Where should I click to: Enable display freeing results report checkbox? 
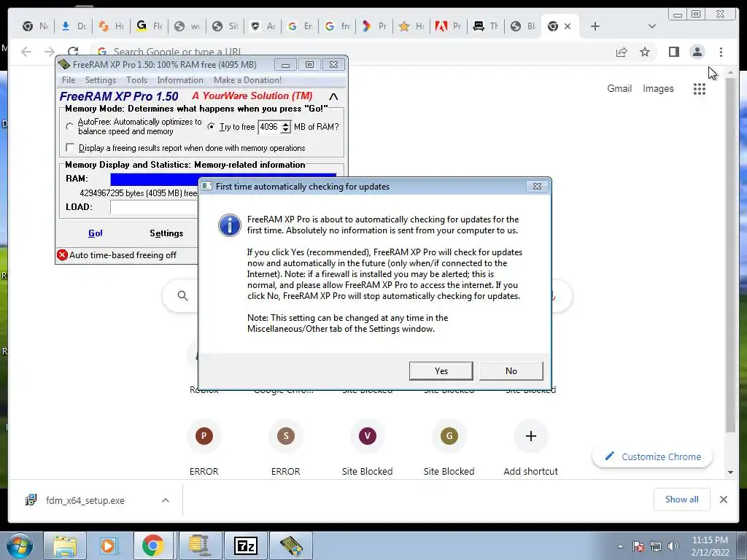(x=70, y=147)
